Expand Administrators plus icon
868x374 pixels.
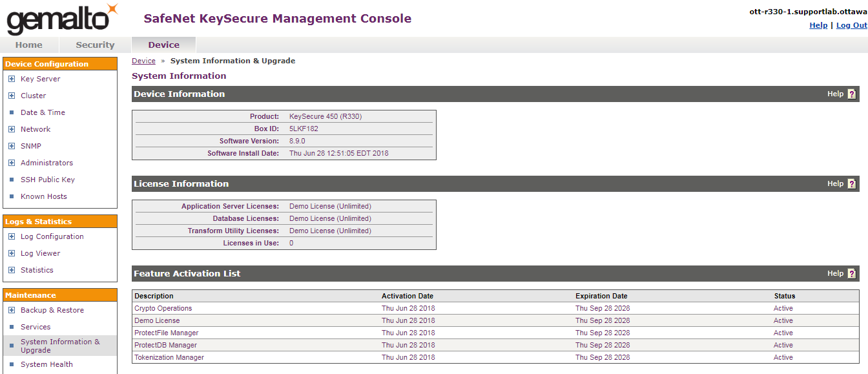12,163
